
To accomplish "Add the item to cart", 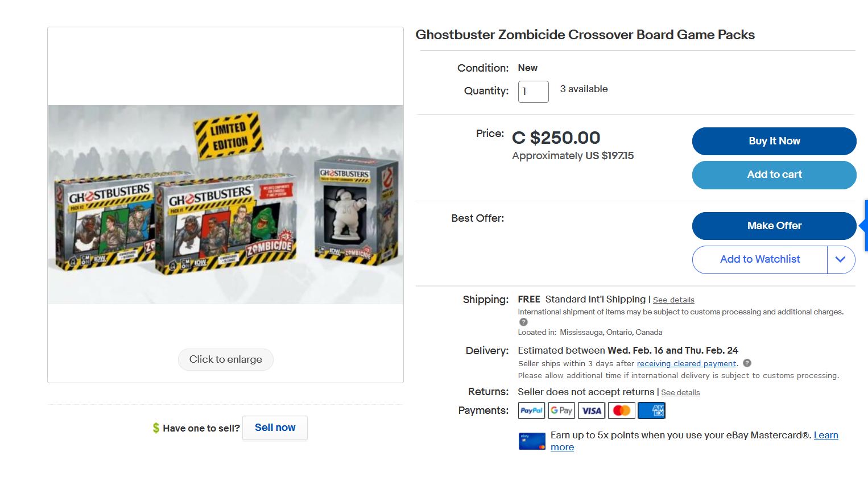I will pos(774,175).
